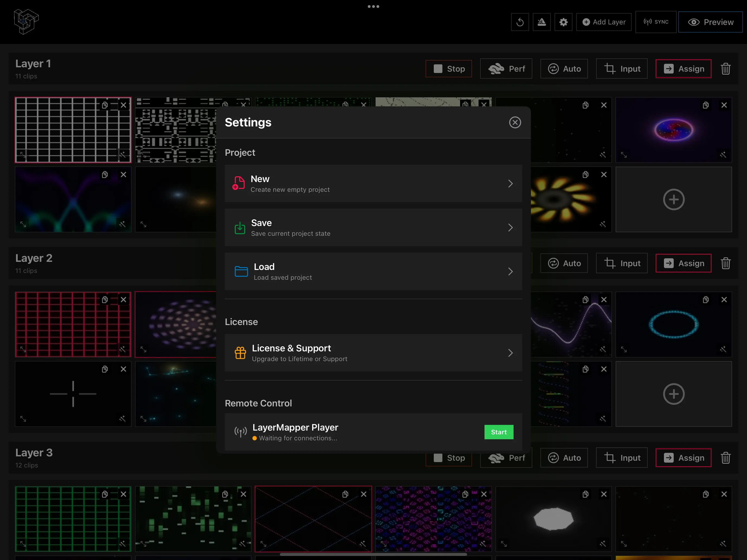Viewport: 747px width, 560px height.
Task: Open effects of purple wave clip Layer 1
Action: click(x=123, y=224)
